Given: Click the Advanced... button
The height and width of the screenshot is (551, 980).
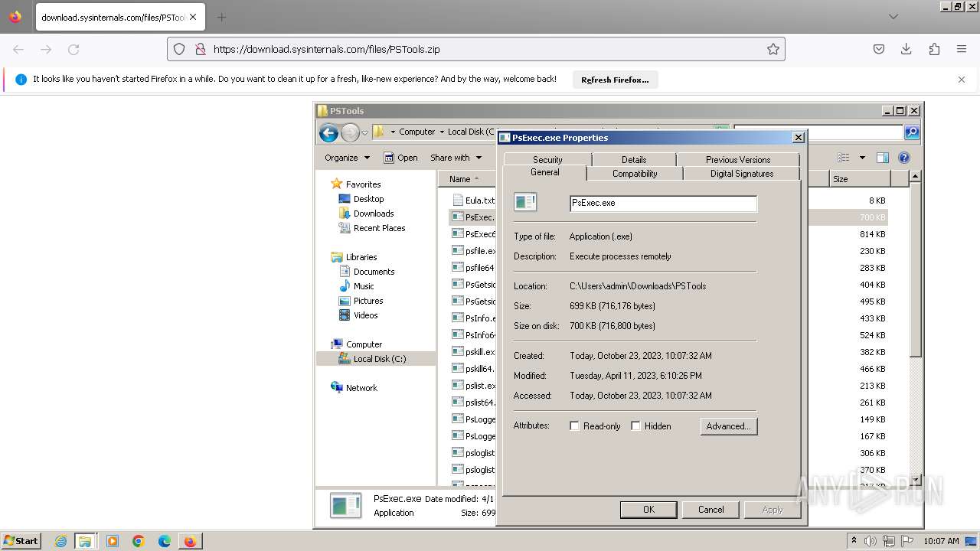Looking at the screenshot, I should click(x=729, y=426).
